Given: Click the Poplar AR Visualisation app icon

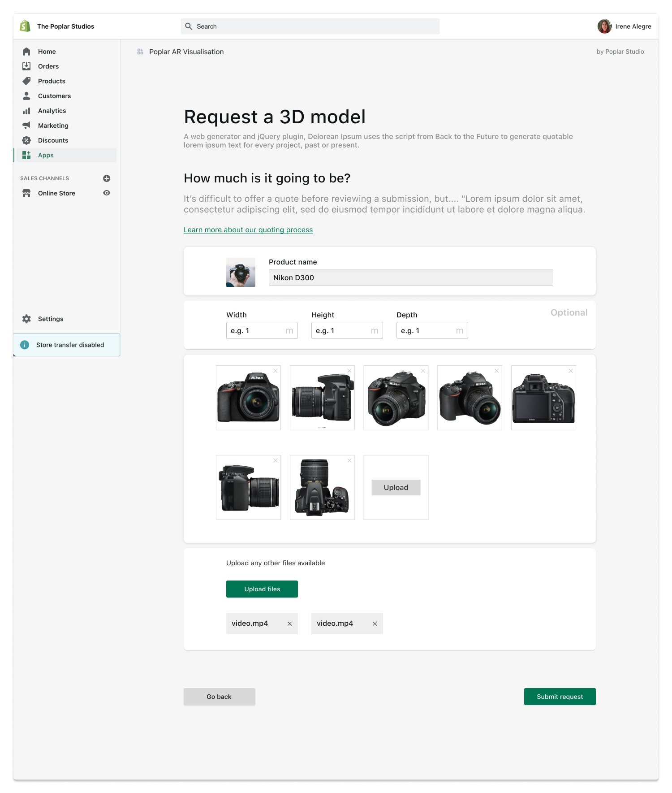Looking at the screenshot, I should tap(140, 52).
